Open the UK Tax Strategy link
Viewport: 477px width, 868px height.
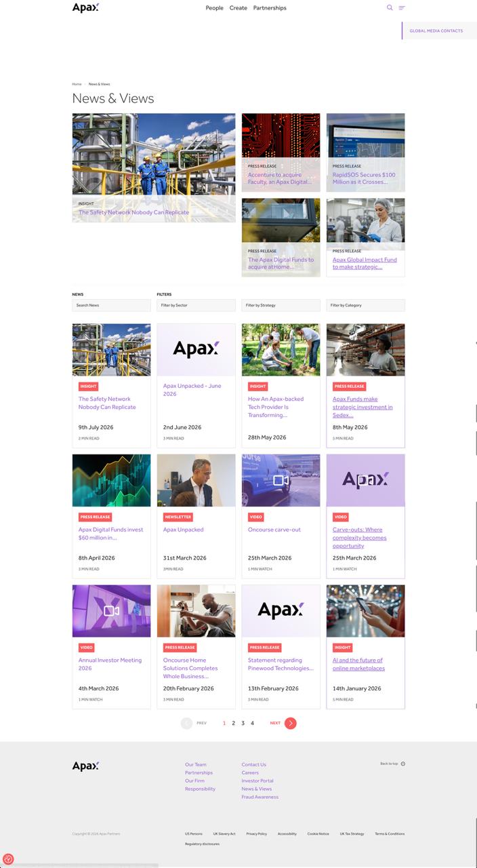pos(352,833)
